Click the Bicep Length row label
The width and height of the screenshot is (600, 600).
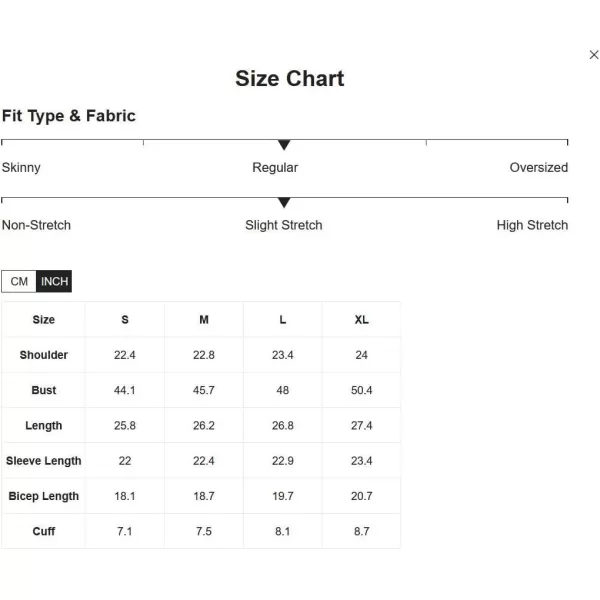[44, 496]
